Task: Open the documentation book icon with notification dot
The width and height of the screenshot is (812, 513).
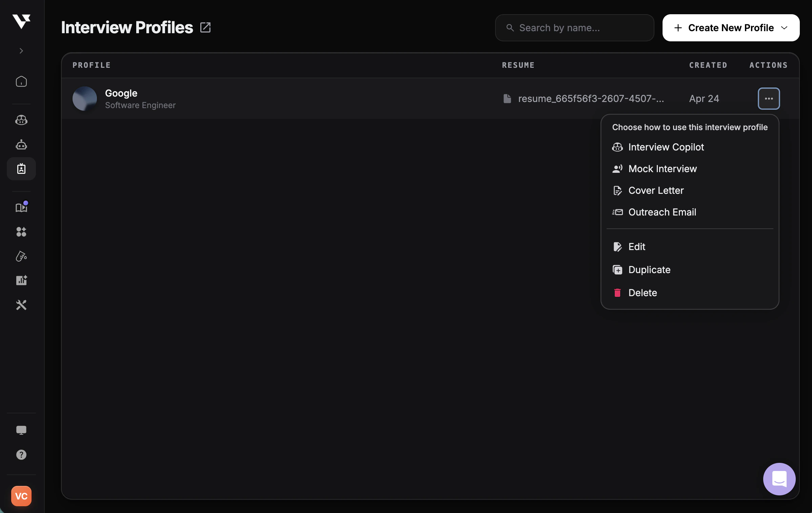Action: tap(21, 207)
